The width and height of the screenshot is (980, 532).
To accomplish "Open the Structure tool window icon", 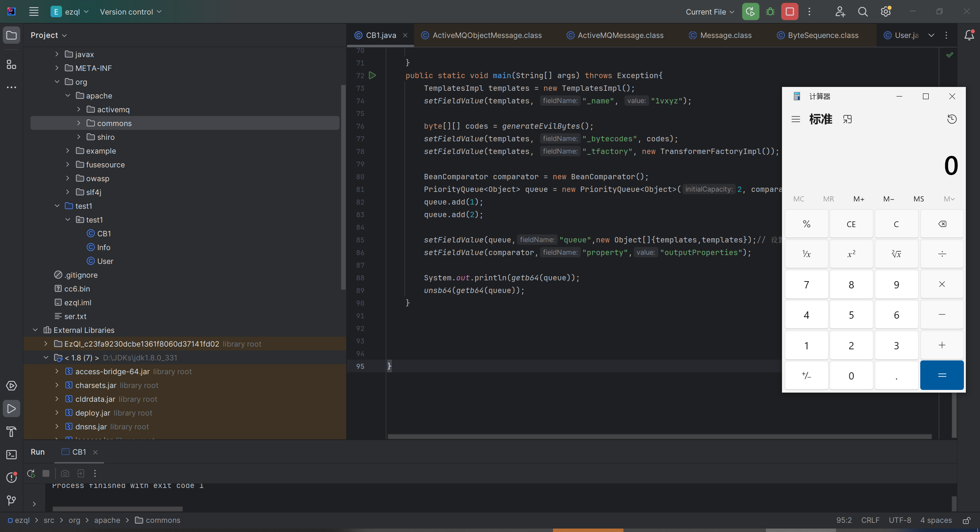I will click(11, 64).
